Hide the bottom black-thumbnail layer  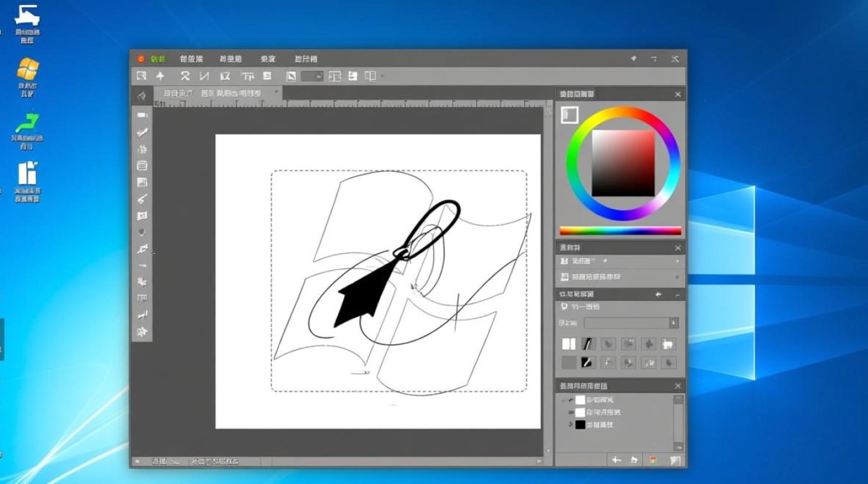[x=570, y=425]
